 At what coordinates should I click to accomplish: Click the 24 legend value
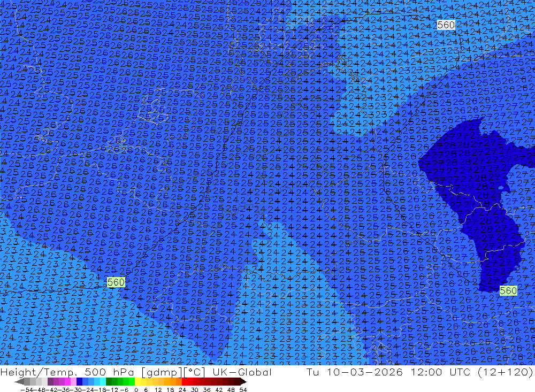(182, 390)
